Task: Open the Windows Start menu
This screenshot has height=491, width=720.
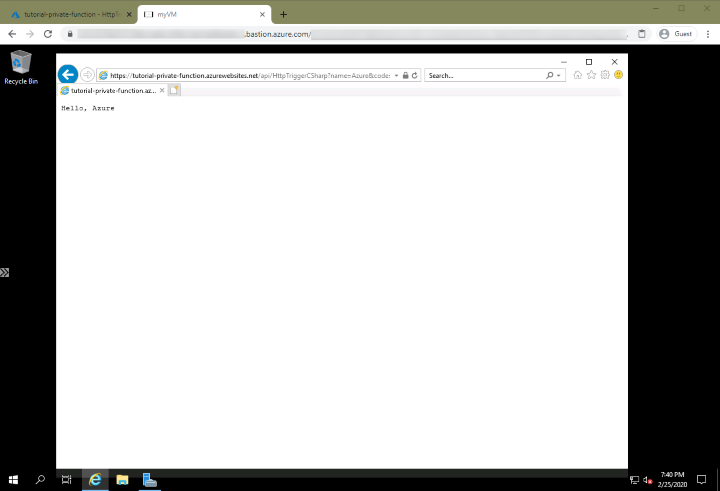Action: [13, 480]
